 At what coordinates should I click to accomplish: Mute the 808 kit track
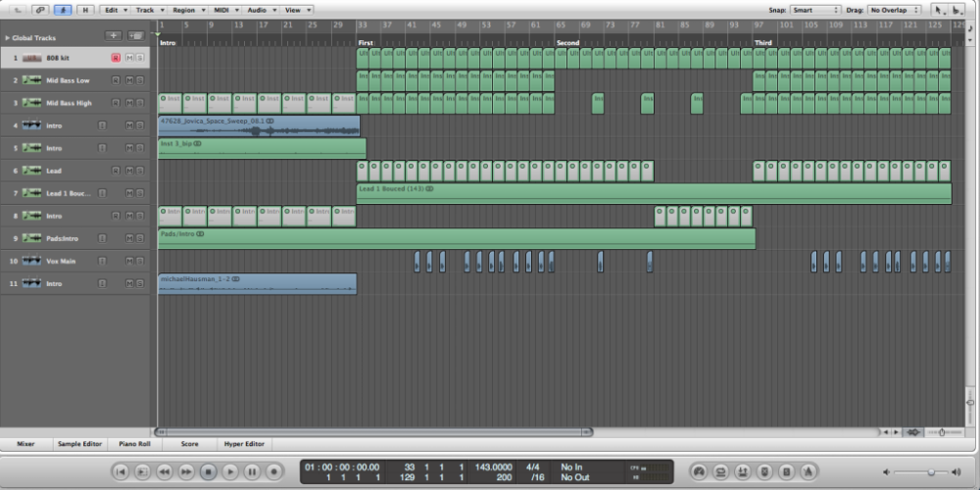pos(129,58)
